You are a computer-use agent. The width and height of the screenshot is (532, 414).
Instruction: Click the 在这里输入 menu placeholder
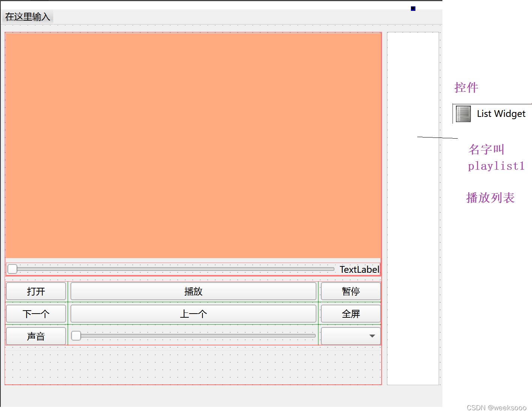tap(27, 17)
